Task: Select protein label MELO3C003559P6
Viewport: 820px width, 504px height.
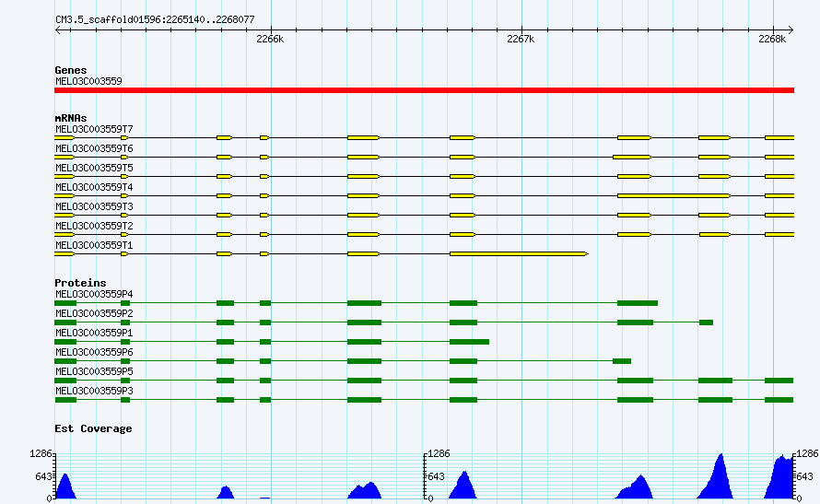Action: [x=94, y=352]
